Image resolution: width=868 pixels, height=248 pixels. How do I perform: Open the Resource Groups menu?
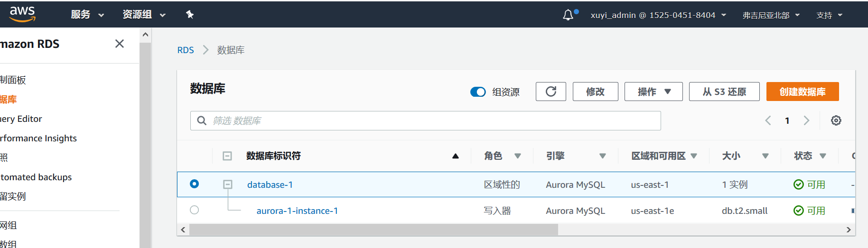click(x=144, y=15)
